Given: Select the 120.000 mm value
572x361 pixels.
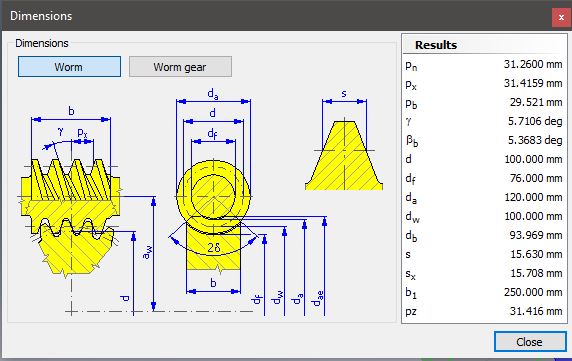Looking at the screenshot, I should pyautogui.click(x=533, y=198).
